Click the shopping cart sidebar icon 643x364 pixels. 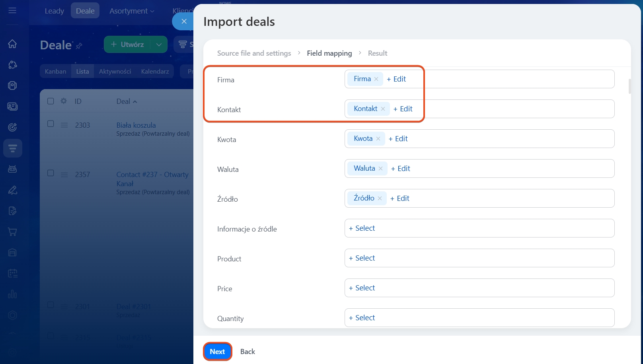click(12, 232)
